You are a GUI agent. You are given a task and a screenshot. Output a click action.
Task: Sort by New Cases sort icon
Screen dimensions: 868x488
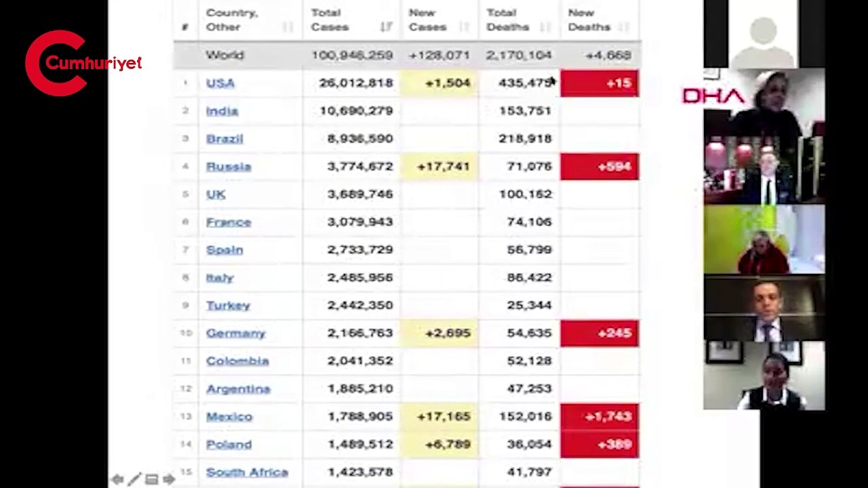465,27
